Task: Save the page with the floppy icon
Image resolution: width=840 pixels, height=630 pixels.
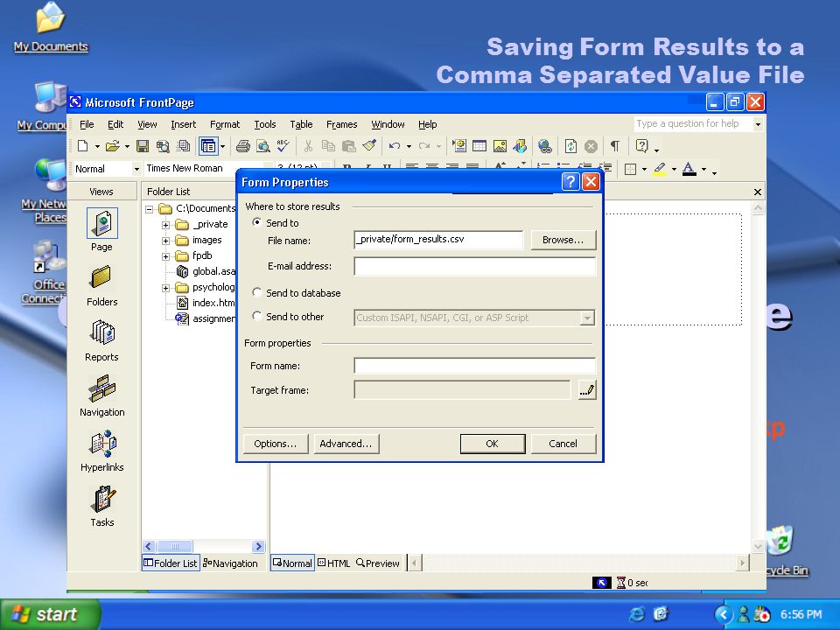Action: click(143, 146)
